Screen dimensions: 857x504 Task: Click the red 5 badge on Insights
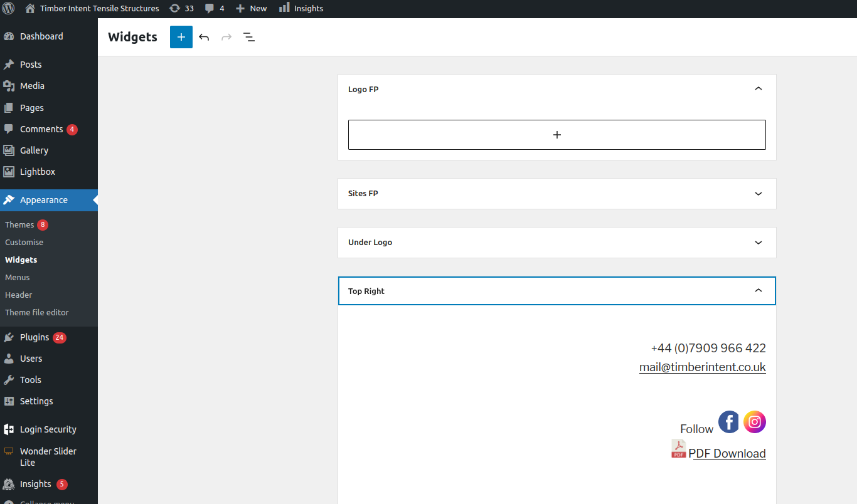click(62, 484)
